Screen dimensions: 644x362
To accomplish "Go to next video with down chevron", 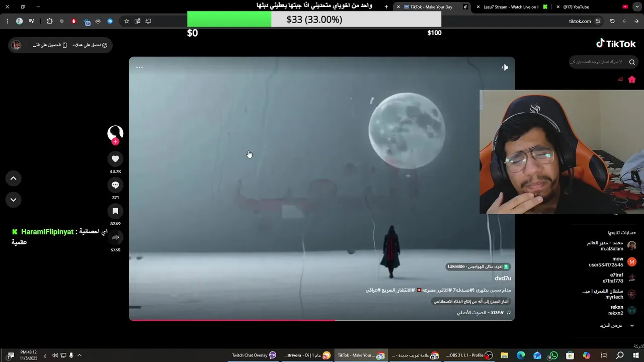I will click(x=14, y=200).
